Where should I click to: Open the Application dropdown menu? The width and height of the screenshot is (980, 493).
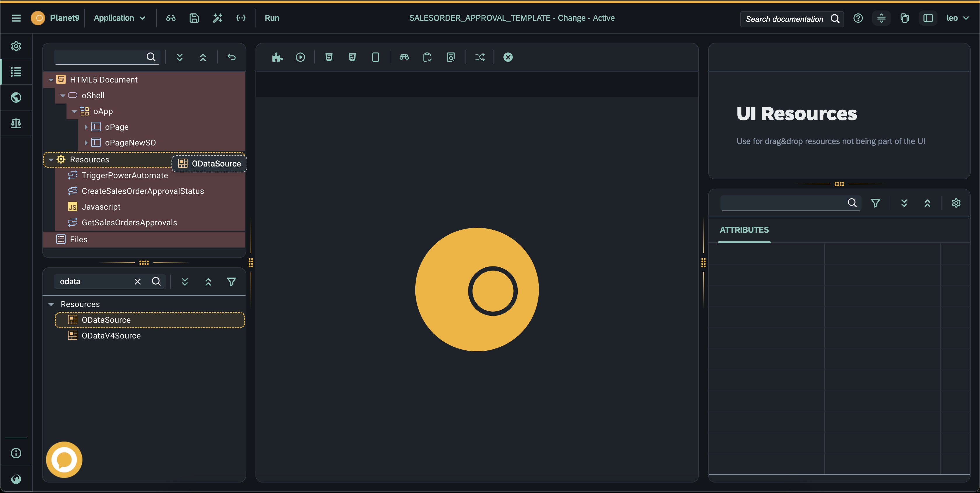(120, 18)
